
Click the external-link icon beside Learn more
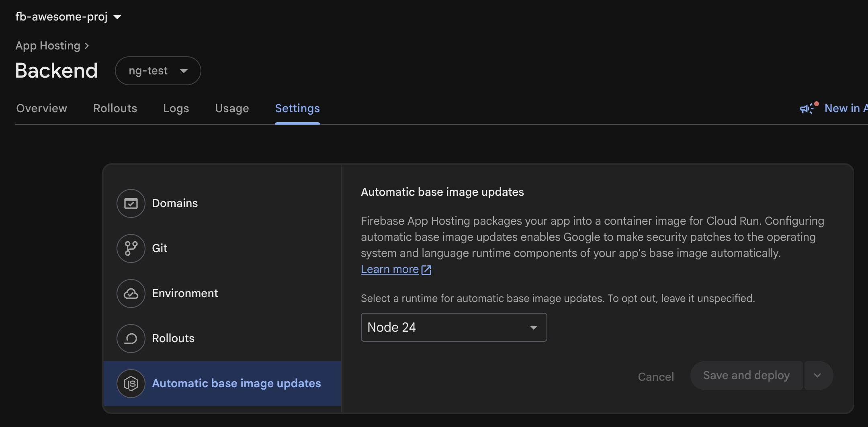[426, 270]
